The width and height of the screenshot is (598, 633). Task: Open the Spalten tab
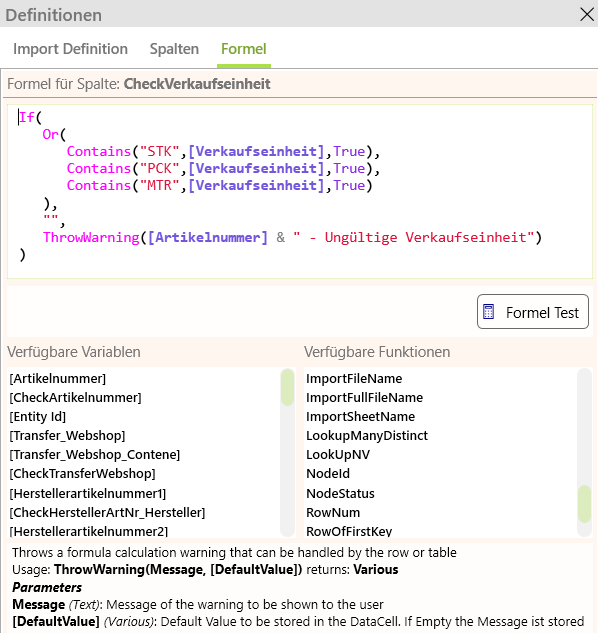coord(174,49)
